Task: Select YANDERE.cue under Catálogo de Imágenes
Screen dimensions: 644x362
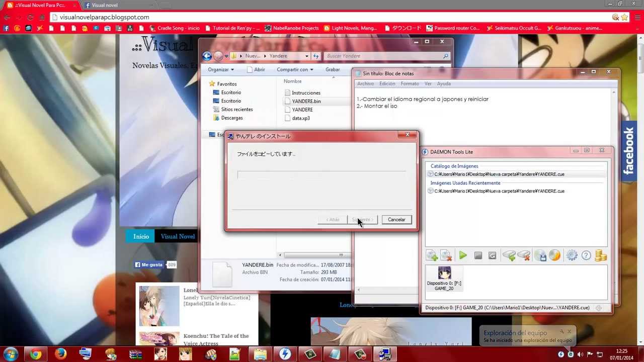Action: click(499, 174)
